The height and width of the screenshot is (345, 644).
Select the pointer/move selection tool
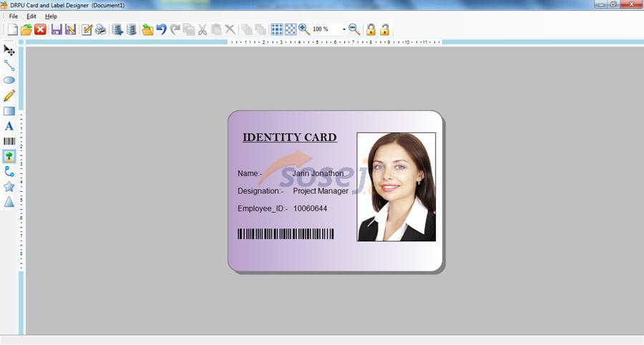(9, 51)
